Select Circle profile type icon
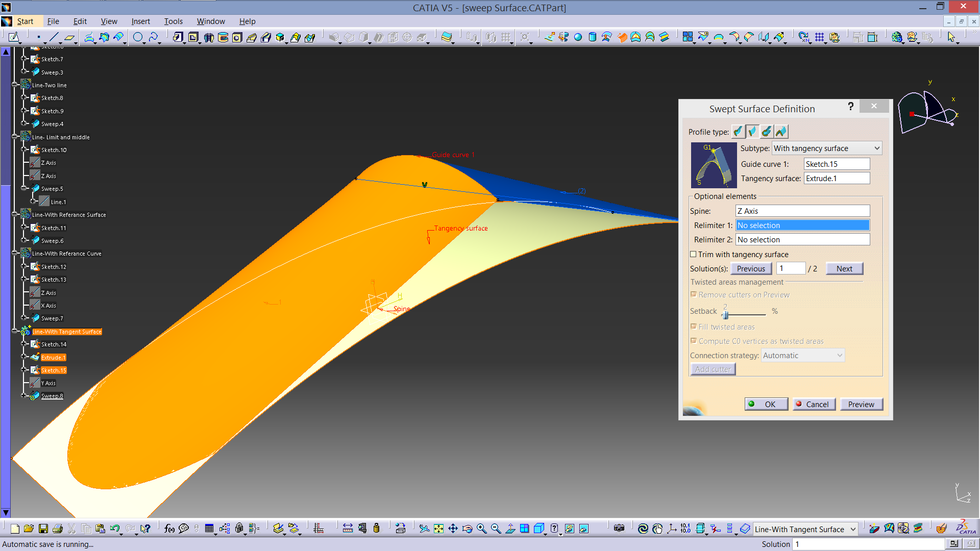Screen dimensions: 980x551 [x=766, y=132]
